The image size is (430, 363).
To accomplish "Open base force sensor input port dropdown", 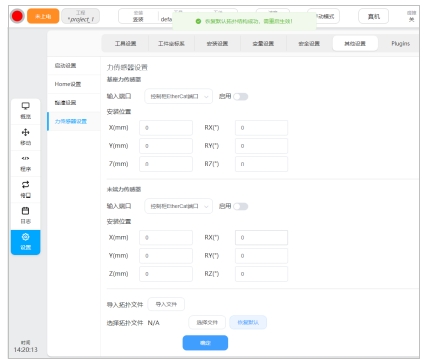I will pyautogui.click(x=179, y=96).
